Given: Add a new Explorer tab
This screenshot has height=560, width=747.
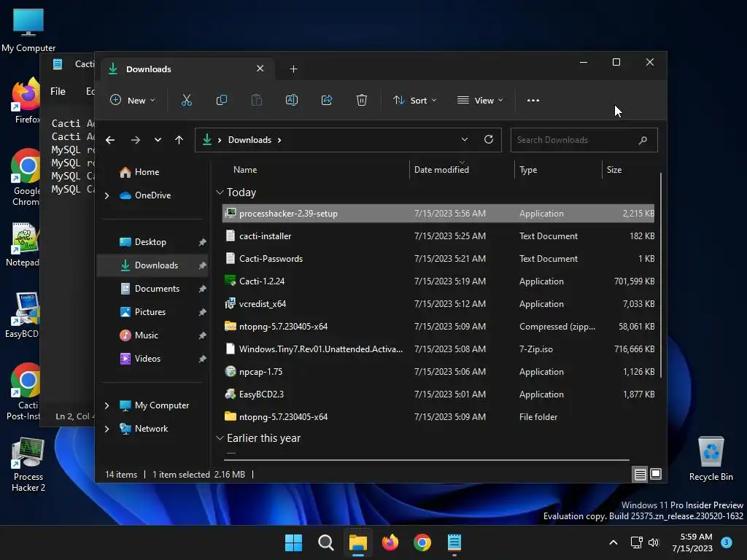Looking at the screenshot, I should pyautogui.click(x=293, y=69).
